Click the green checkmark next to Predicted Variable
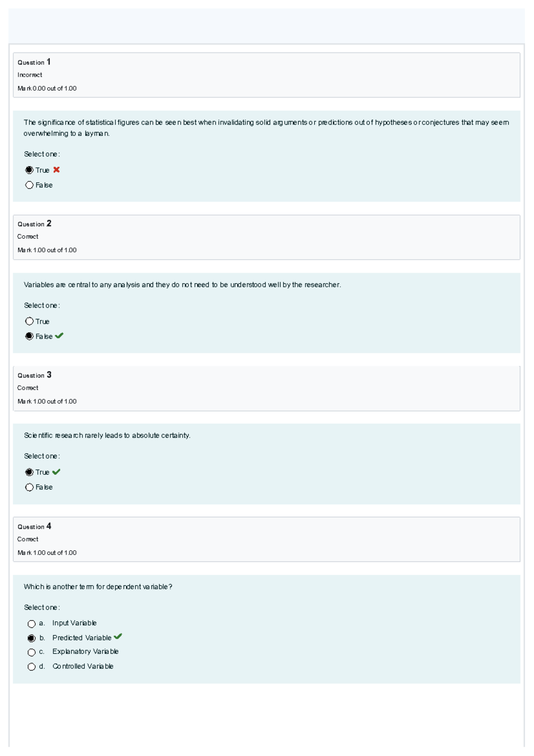This screenshot has height=756, width=534. (x=118, y=637)
